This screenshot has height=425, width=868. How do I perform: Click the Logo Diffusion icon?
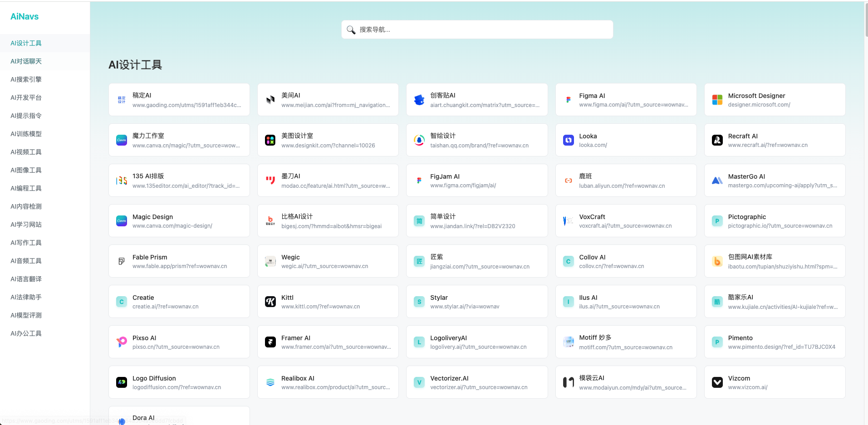pos(122,382)
